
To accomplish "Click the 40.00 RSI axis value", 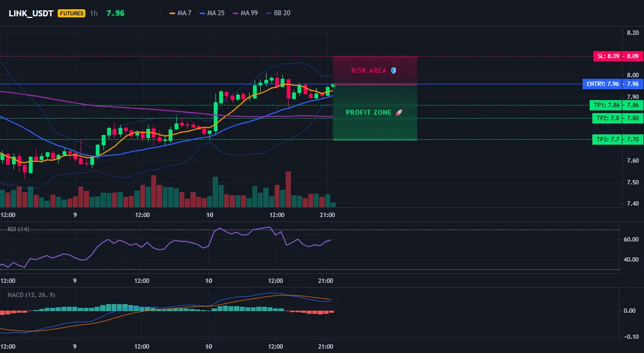I will pos(631,259).
